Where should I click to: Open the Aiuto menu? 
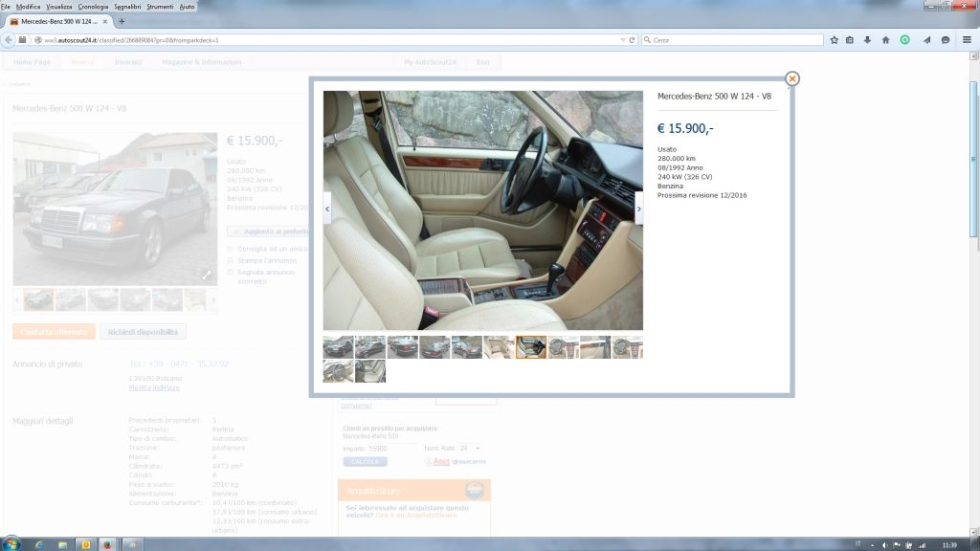(x=187, y=7)
